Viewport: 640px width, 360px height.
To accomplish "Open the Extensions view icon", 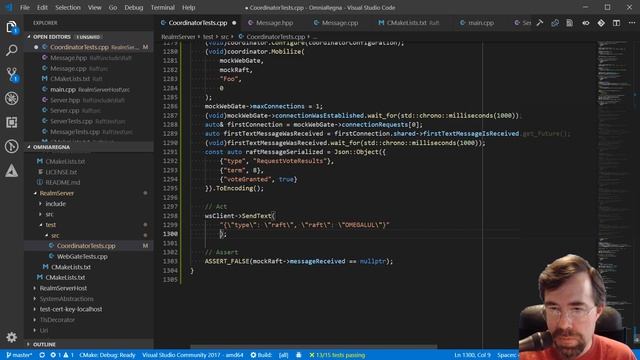I will (11, 122).
